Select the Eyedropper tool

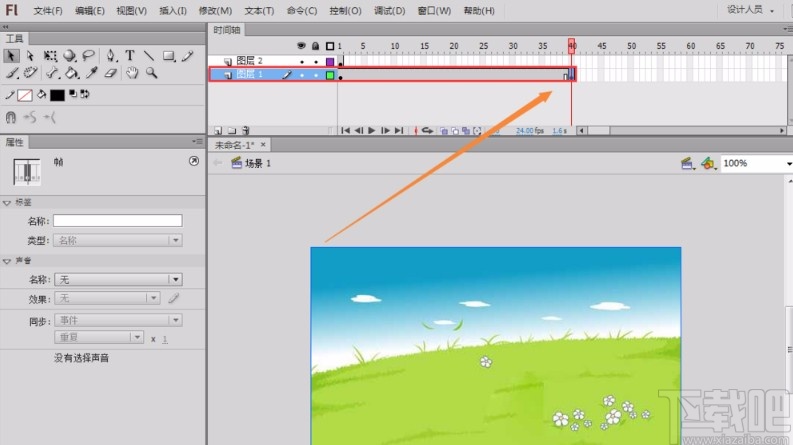click(92, 73)
